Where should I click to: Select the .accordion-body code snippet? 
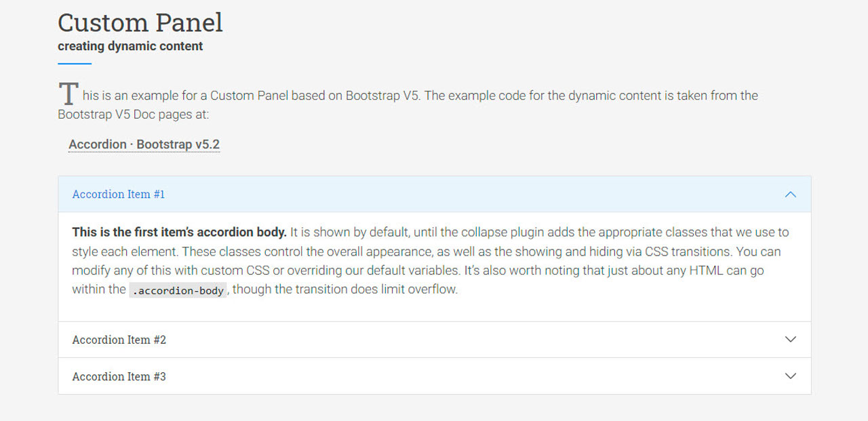(x=178, y=290)
